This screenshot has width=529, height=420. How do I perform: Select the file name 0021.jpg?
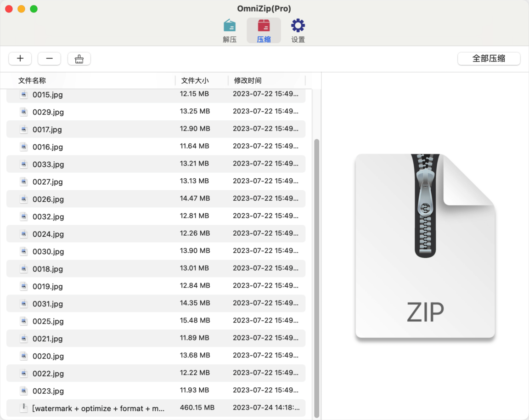48,339
